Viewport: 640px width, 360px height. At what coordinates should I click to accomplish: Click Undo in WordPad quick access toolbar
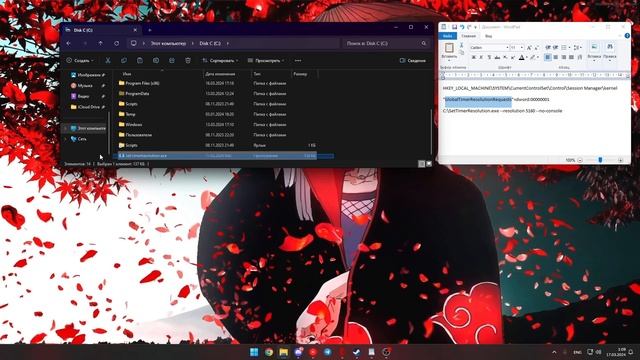pos(462,27)
